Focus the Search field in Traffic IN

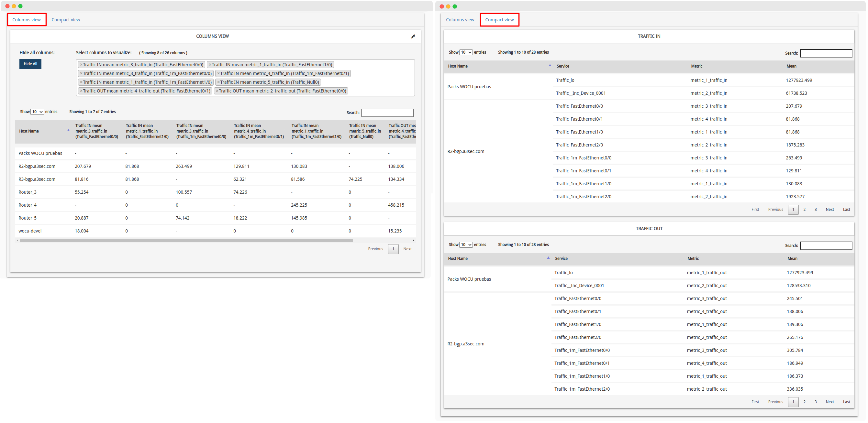pos(826,53)
